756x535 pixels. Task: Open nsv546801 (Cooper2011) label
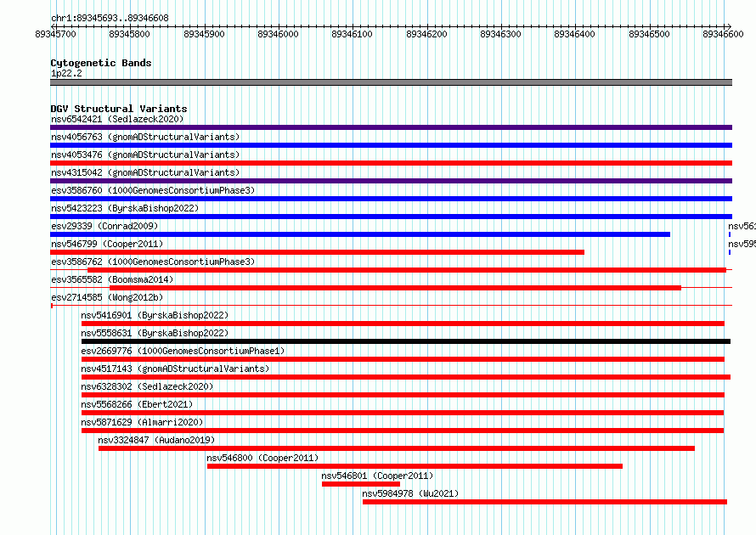click(377, 476)
